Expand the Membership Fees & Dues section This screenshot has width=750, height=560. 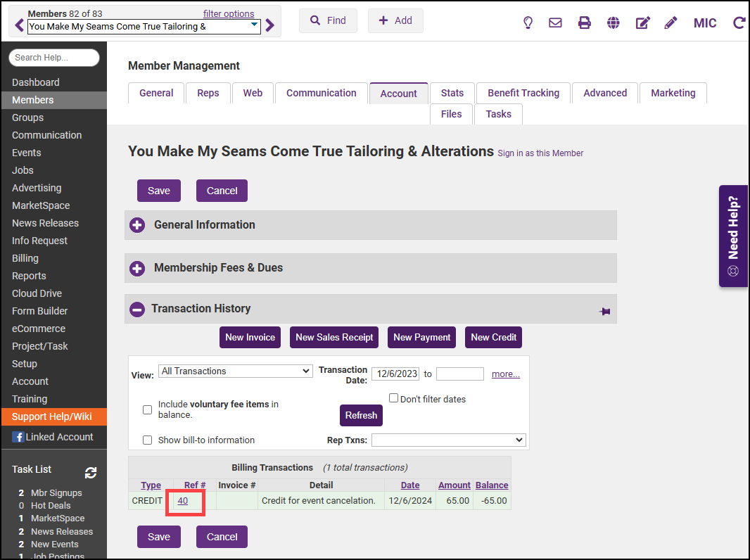click(x=138, y=268)
